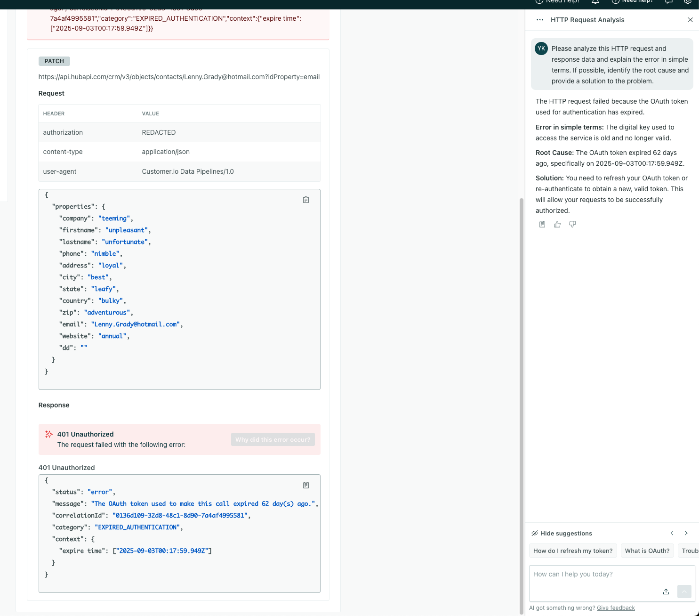The width and height of the screenshot is (699, 616).
Task: Select the PATCH method badge
Action: click(54, 61)
